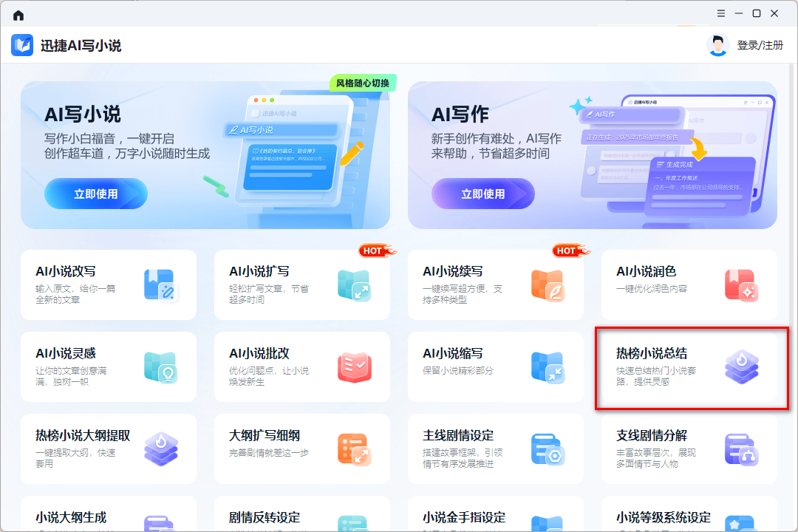Click the 支线剧情分解 branch icon

[742, 449]
